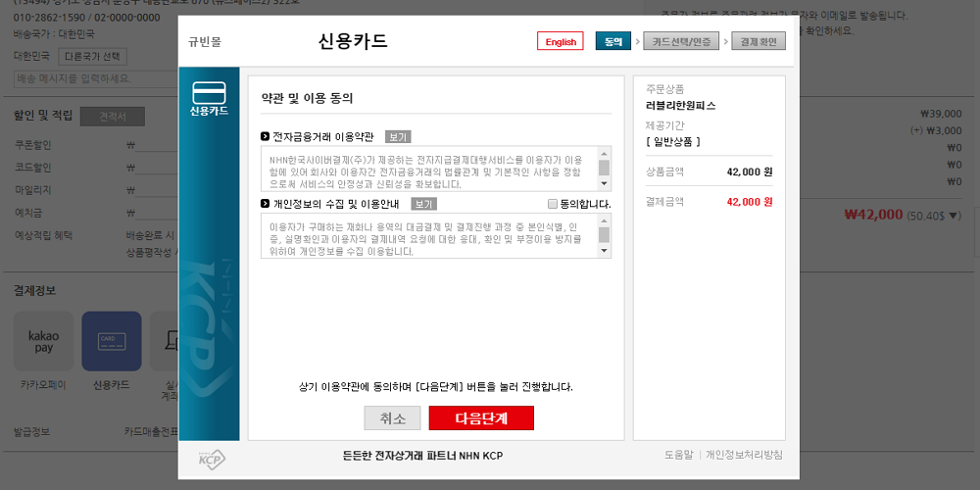Expand currency dropdown arrow next to 50.40$

[x=954, y=216]
